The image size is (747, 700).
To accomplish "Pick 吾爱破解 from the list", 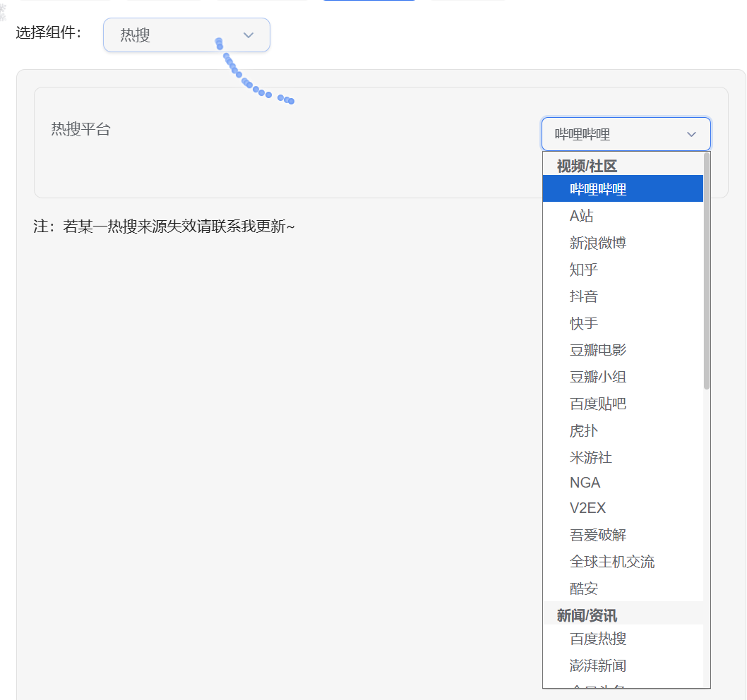I will (623, 535).
